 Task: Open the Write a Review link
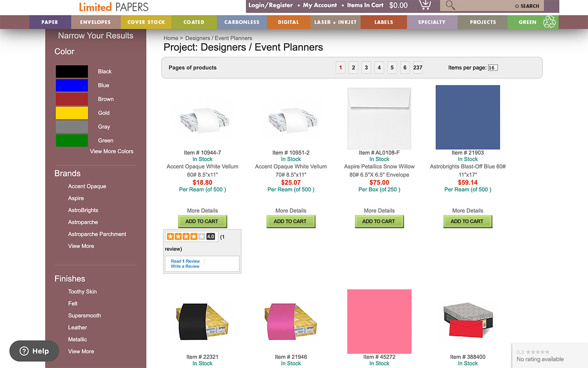[185, 266]
